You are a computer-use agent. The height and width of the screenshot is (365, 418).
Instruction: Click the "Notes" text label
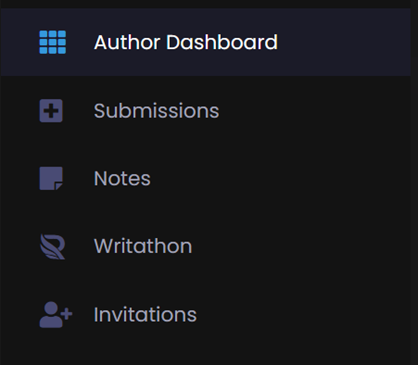coord(122,178)
